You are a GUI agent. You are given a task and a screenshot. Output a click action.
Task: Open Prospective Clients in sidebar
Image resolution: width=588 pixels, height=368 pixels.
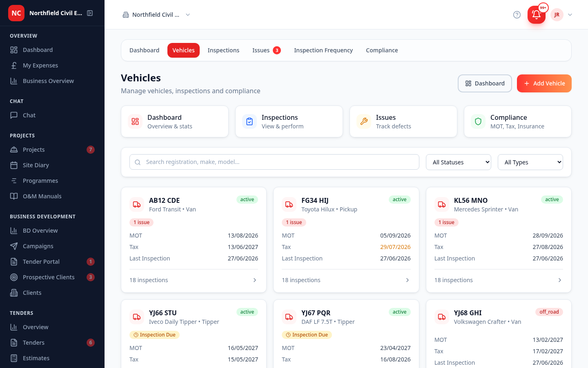[x=52, y=277]
